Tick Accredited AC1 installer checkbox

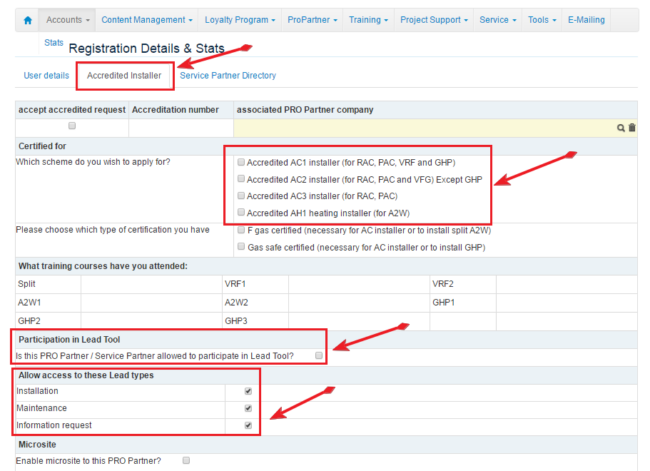[x=240, y=162]
